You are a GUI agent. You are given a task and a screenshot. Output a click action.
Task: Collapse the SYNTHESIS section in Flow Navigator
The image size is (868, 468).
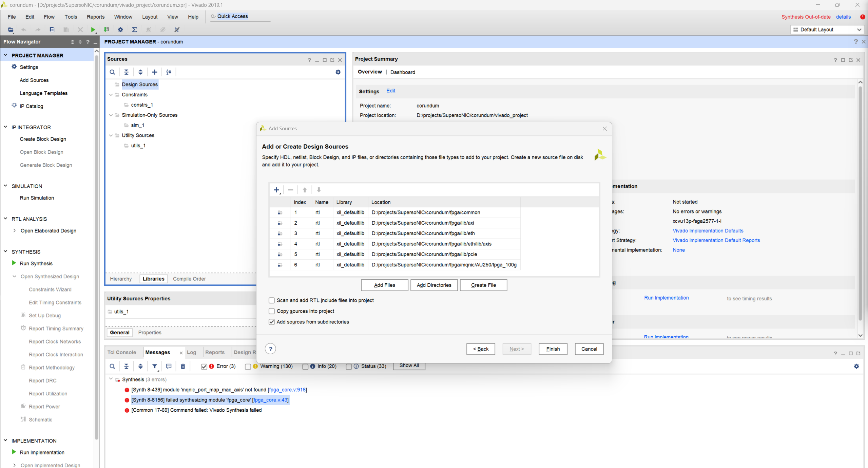tap(6, 251)
